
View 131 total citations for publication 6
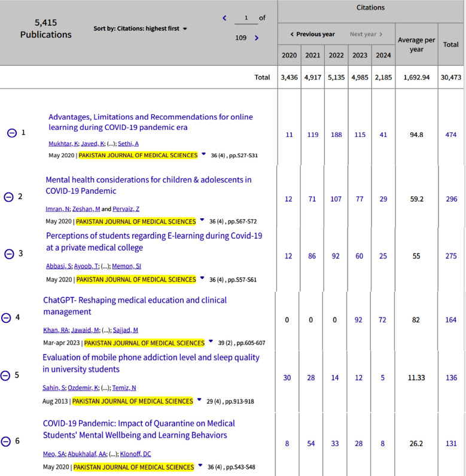(451, 444)
